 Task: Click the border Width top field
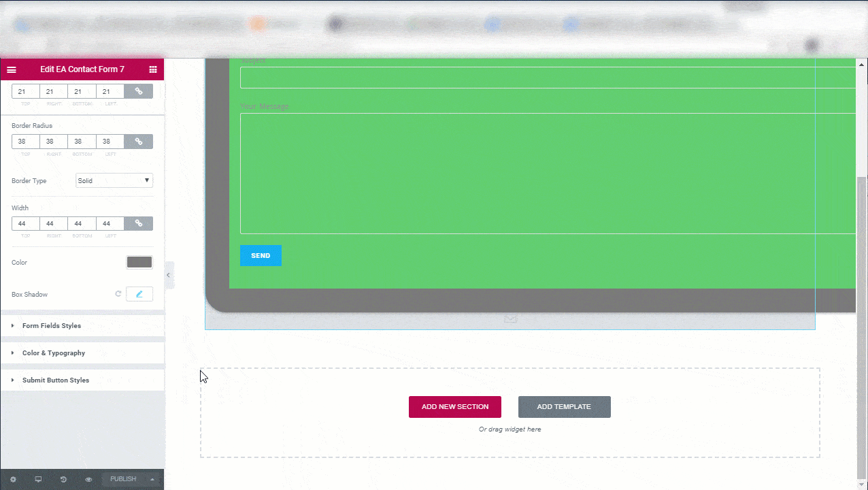click(26, 223)
